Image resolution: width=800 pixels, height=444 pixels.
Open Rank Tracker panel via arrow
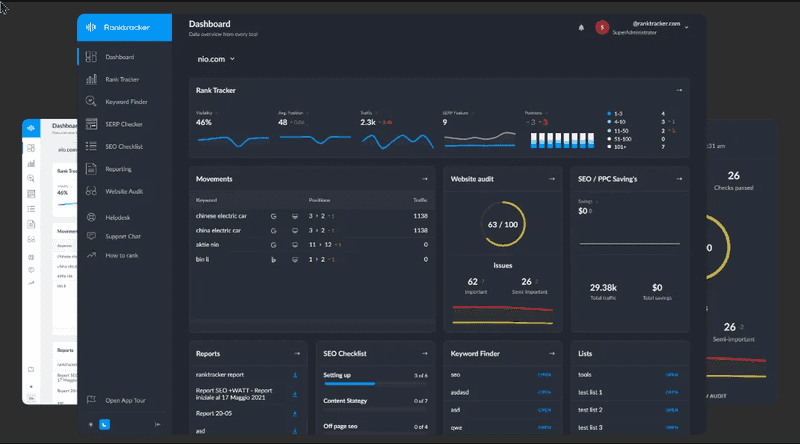coord(679,90)
